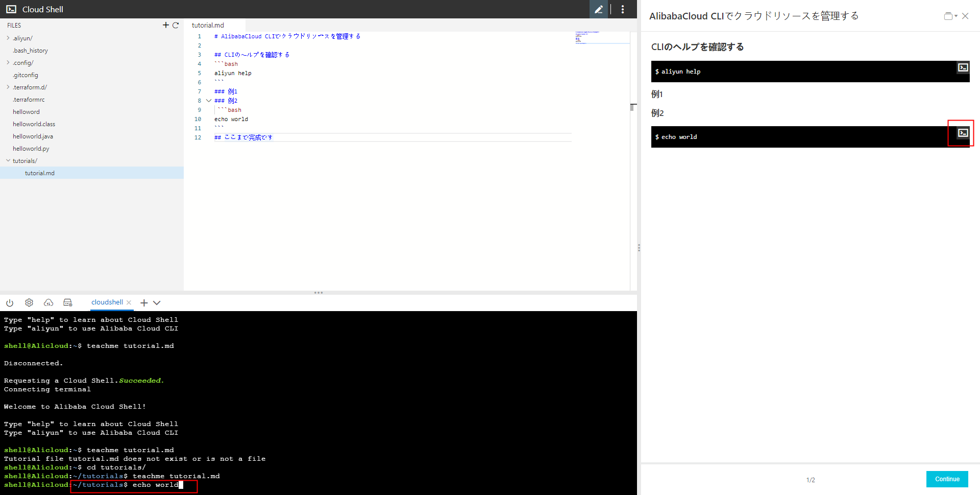Run 'aliyun help' in terminal icon

[963, 67]
